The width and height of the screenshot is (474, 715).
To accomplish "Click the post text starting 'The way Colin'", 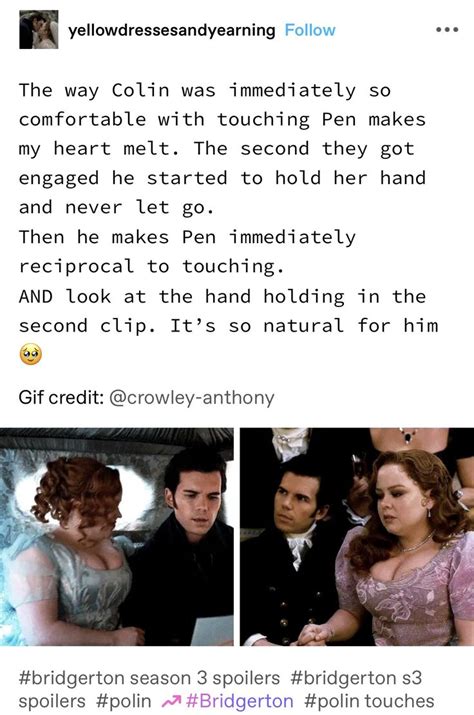I will pyautogui.click(x=222, y=149).
